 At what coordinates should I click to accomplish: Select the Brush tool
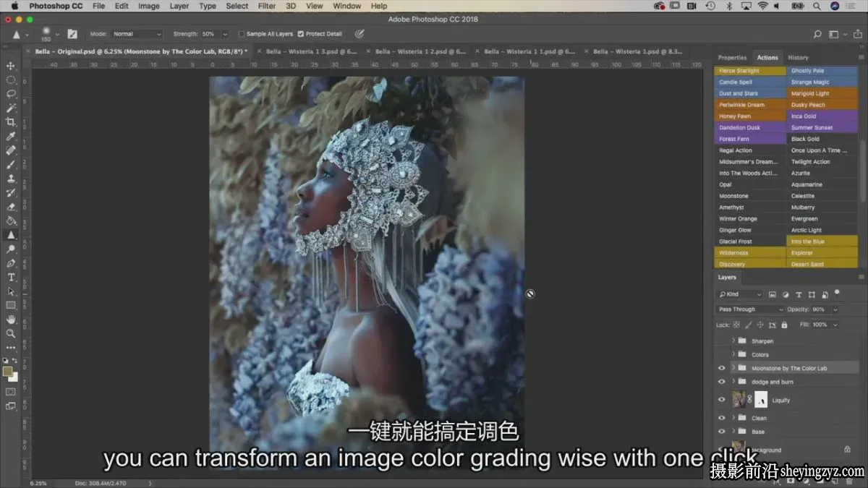(x=11, y=164)
